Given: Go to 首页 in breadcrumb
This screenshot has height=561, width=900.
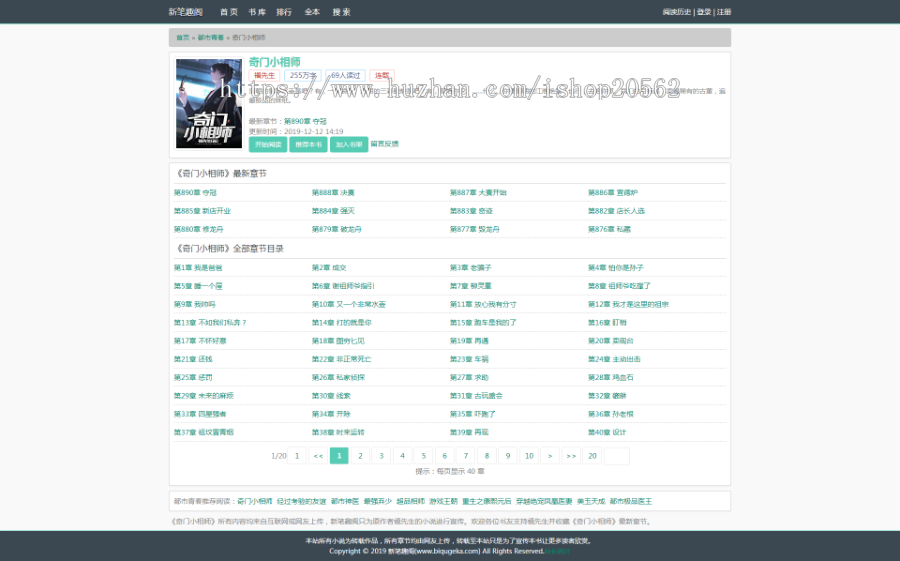Looking at the screenshot, I should pyautogui.click(x=183, y=37).
